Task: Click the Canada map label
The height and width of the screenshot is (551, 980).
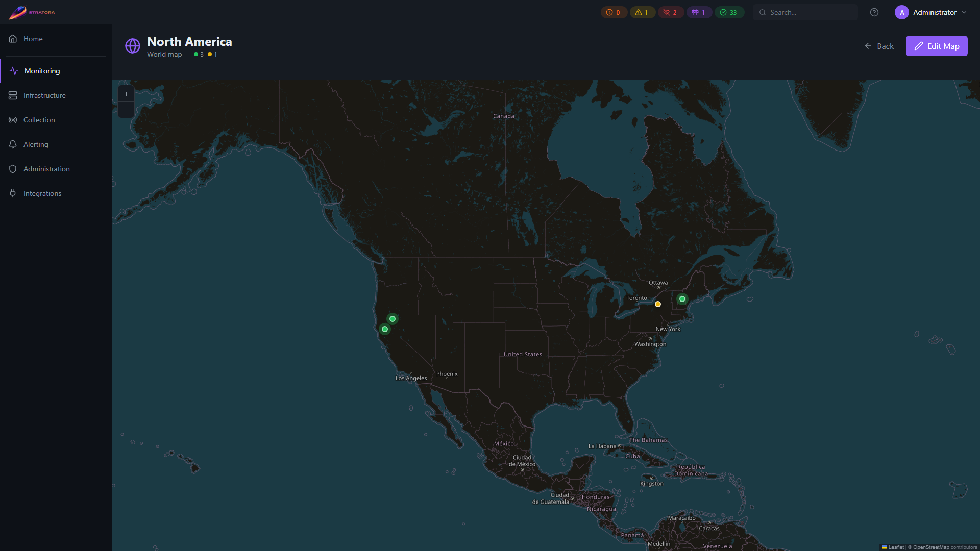Action: point(504,116)
